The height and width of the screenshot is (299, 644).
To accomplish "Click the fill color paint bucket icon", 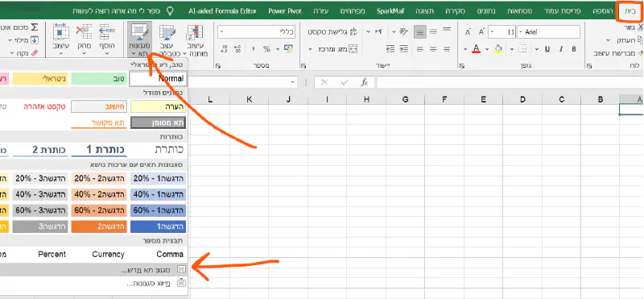I will click(x=498, y=49).
